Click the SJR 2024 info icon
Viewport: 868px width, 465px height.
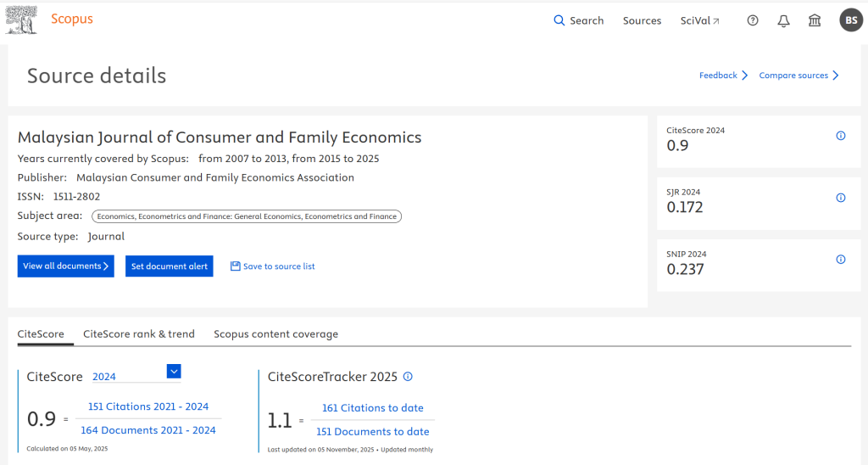[x=840, y=198]
